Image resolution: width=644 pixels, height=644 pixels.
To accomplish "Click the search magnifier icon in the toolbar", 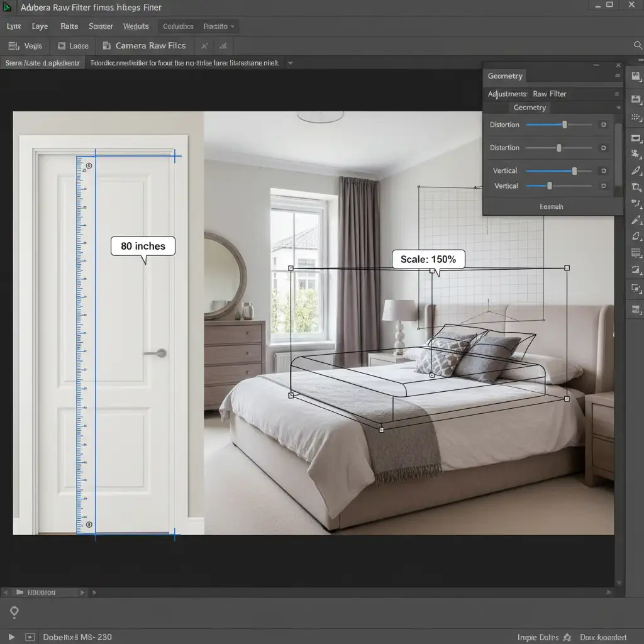I will click(x=636, y=45).
